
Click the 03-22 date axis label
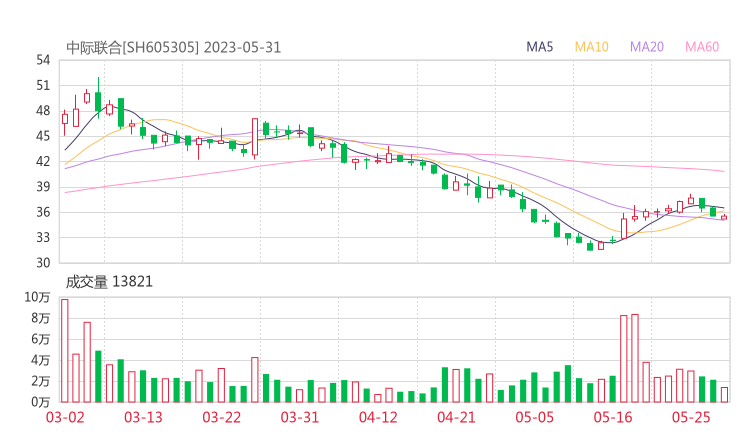coord(221,417)
